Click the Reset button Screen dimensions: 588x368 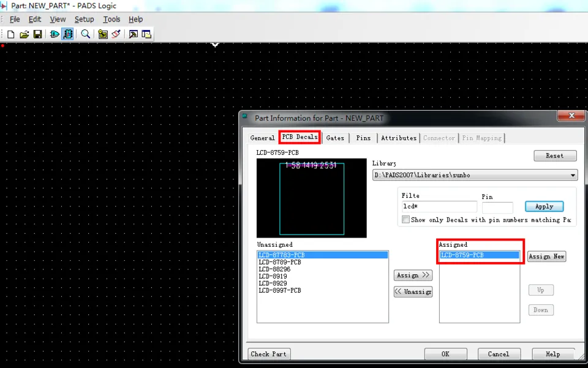coord(555,156)
